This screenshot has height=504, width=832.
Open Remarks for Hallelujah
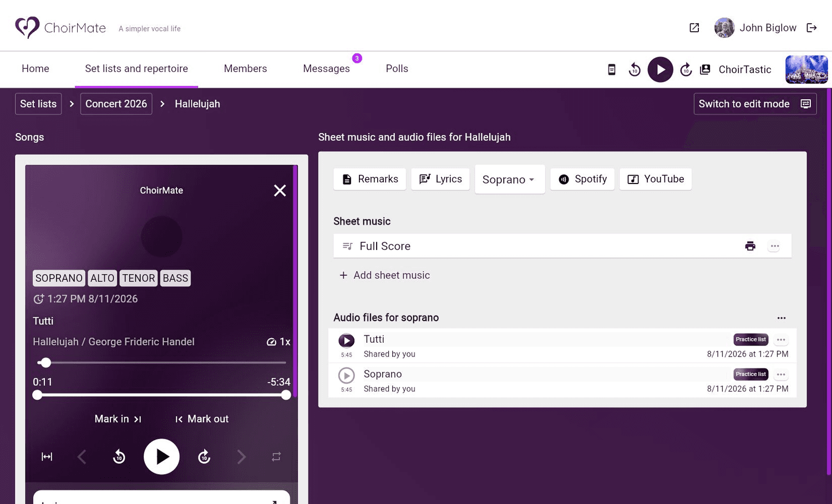point(370,179)
